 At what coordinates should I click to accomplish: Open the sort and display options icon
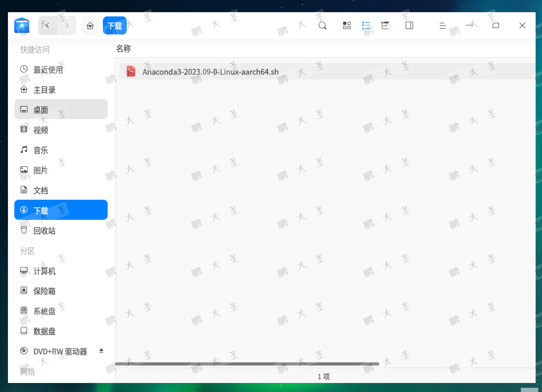[x=385, y=26]
